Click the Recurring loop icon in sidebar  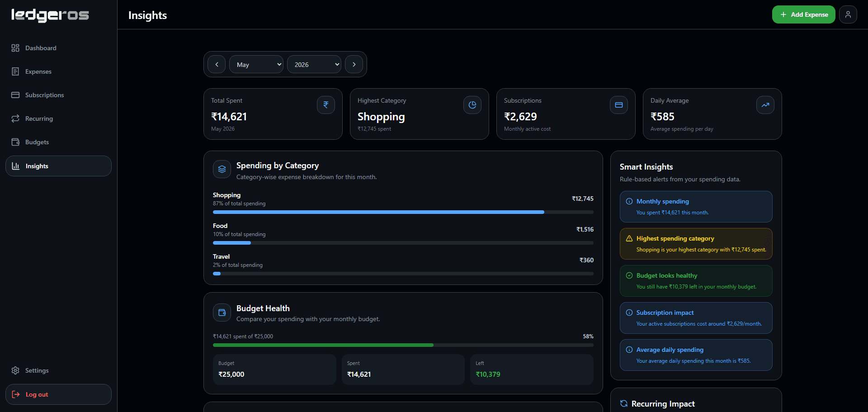(x=15, y=118)
